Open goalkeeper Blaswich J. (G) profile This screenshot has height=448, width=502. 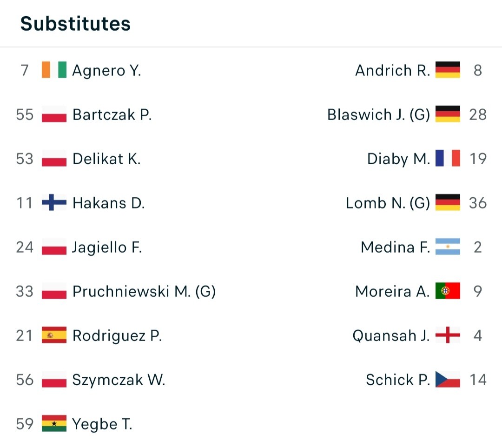(x=378, y=115)
